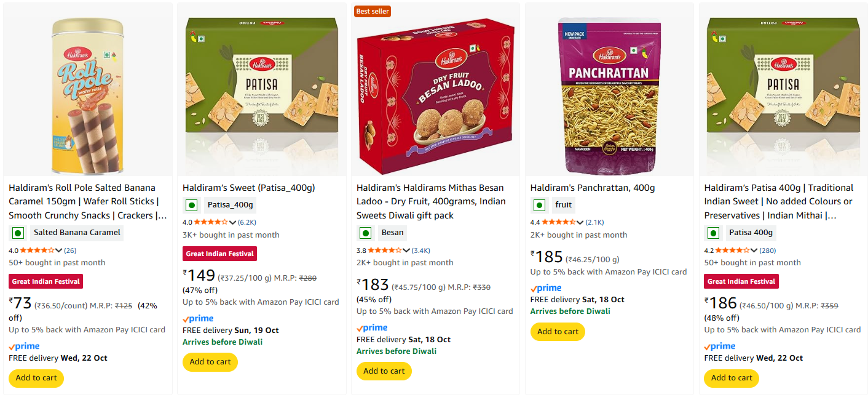
Task: Select the Patisa_400g variant option
Action: click(x=230, y=205)
